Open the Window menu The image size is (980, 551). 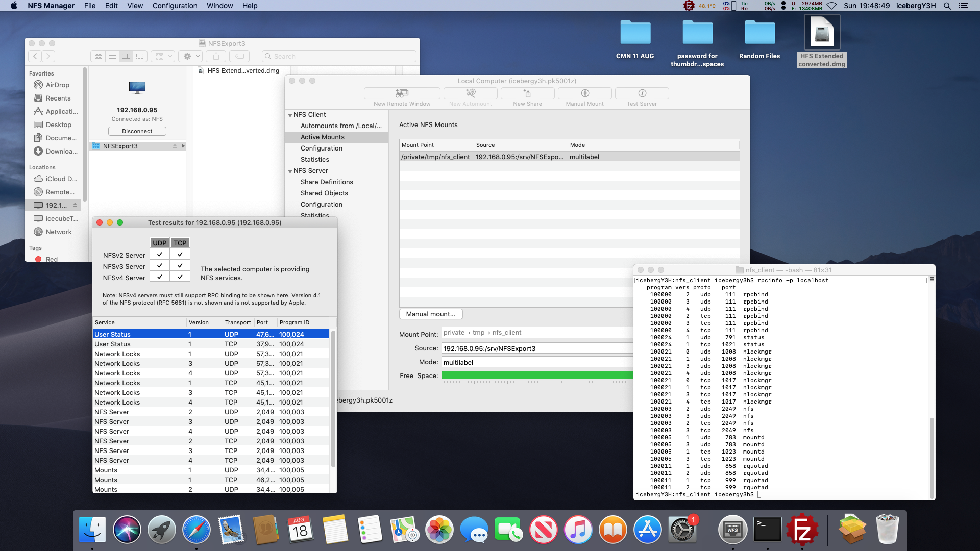[x=219, y=6]
